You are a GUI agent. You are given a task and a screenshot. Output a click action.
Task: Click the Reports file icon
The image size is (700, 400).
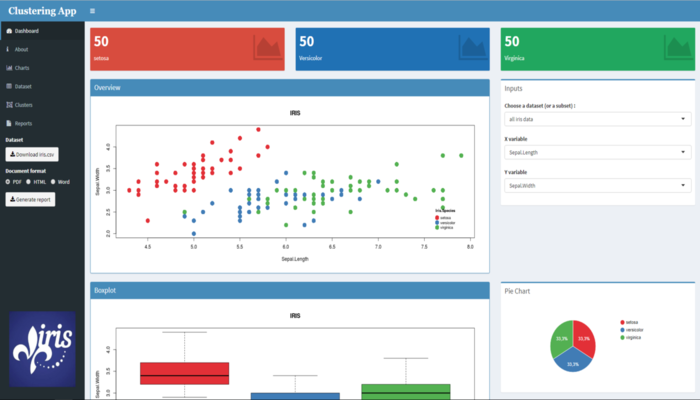(9, 123)
